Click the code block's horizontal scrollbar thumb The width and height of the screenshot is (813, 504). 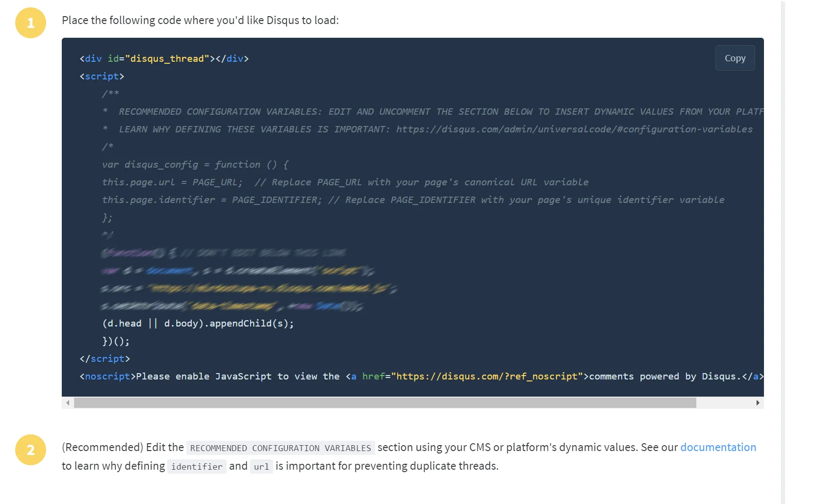(x=385, y=403)
